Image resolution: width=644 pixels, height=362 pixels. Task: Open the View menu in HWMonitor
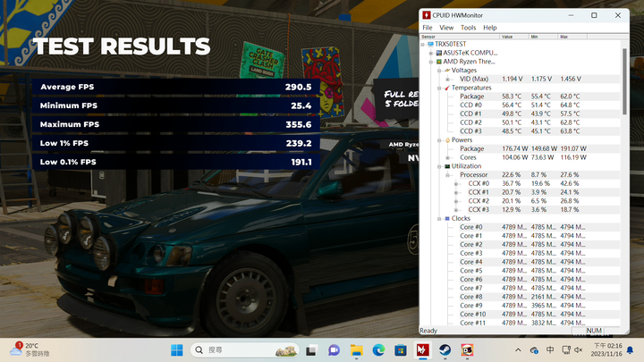[446, 28]
